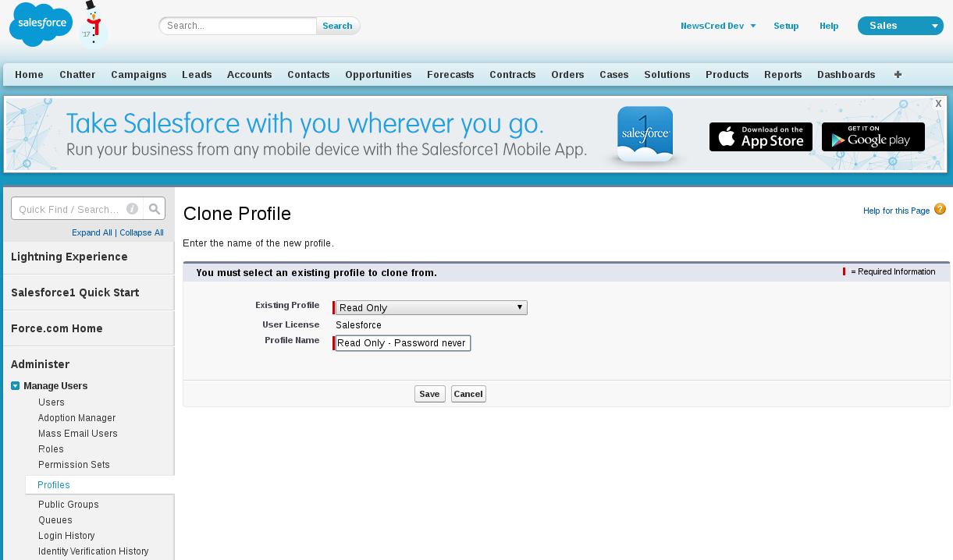Click the Help for this Page link
Viewport: 953px width, 560px height.
pyautogui.click(x=896, y=211)
